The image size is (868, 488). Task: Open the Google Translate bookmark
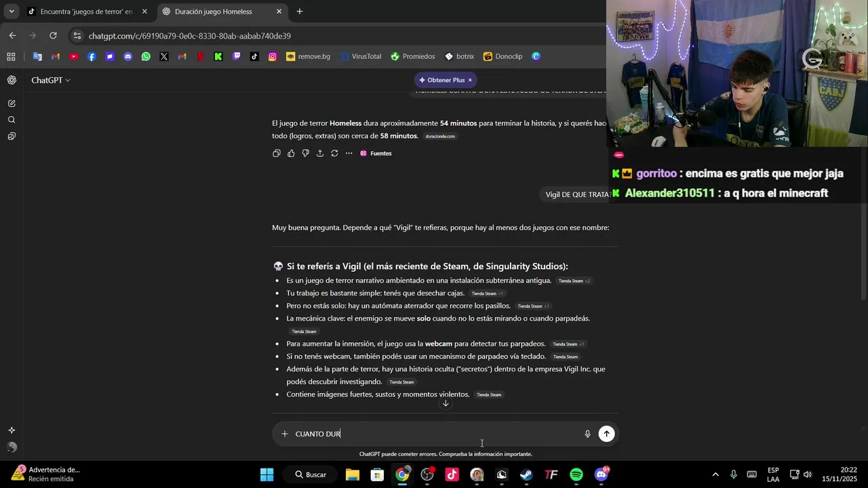tap(37, 56)
